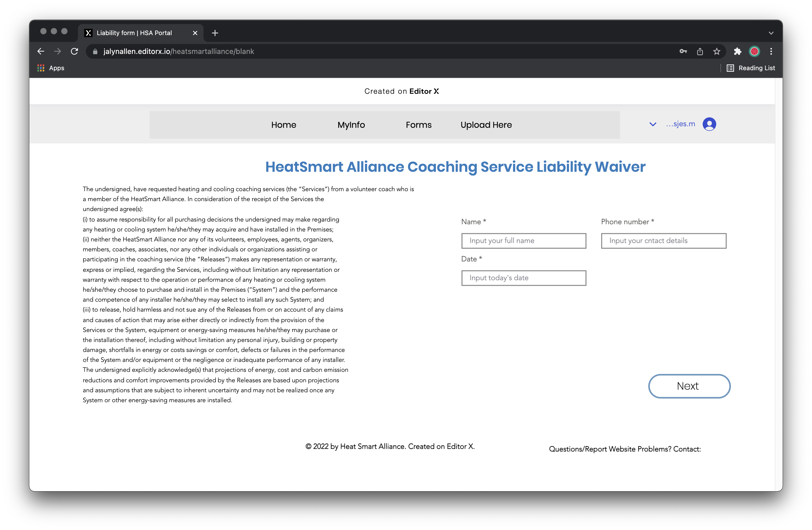Screen dimensions: 812x530
Task: Click the Apps grid icon in the bookmarks bar
Action: pyautogui.click(x=41, y=68)
